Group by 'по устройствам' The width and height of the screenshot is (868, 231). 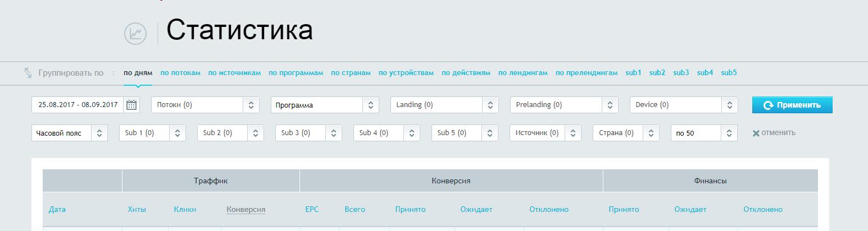[x=406, y=73]
